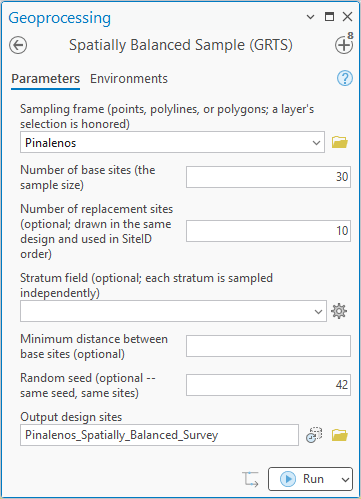The height and width of the screenshot is (499, 361).
Task: Click the schedule tool icon beside Run
Action: tap(250, 479)
